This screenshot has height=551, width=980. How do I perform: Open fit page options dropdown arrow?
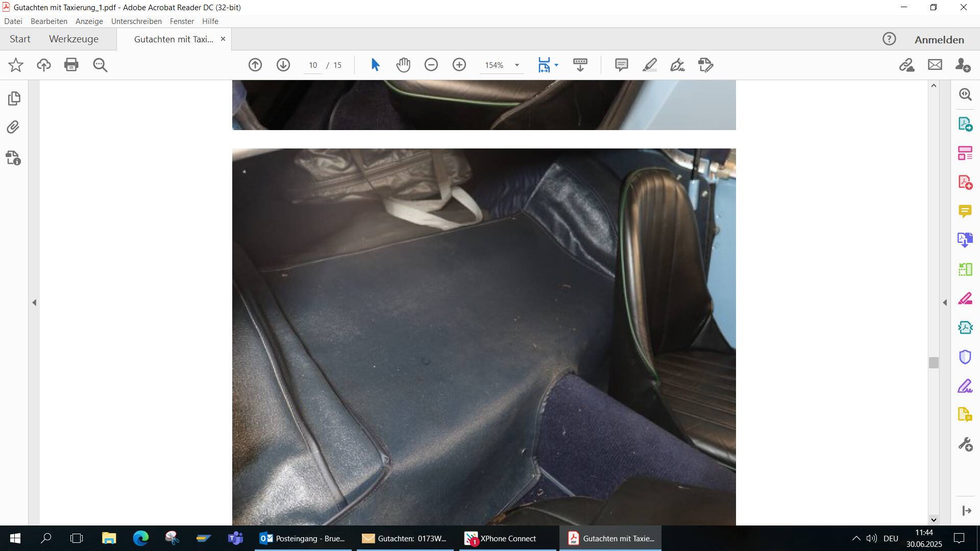point(556,65)
